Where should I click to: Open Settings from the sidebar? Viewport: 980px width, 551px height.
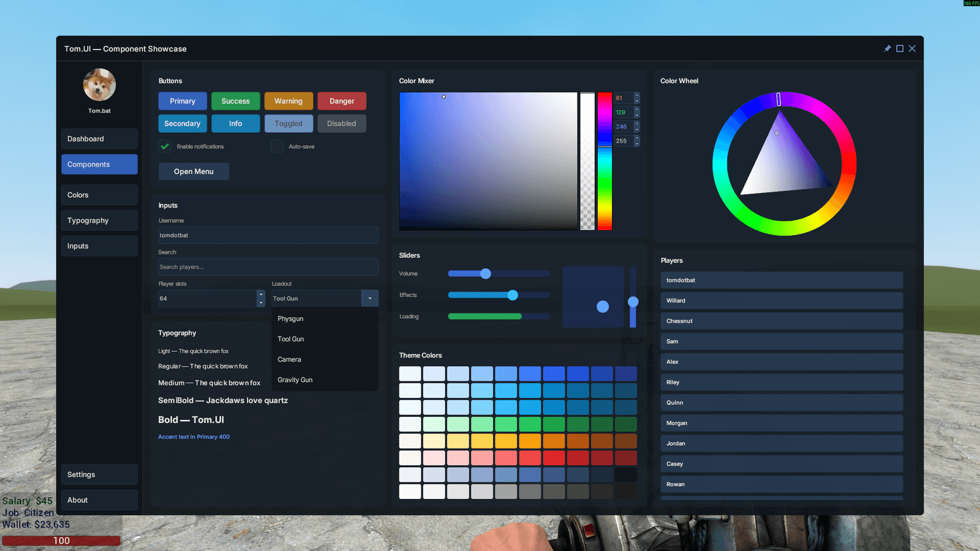point(99,474)
